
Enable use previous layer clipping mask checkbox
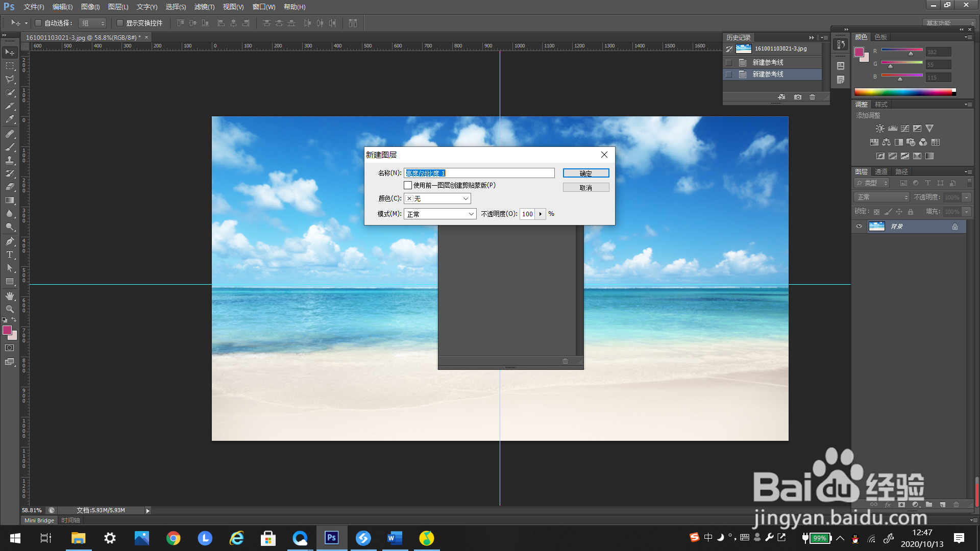tap(408, 185)
